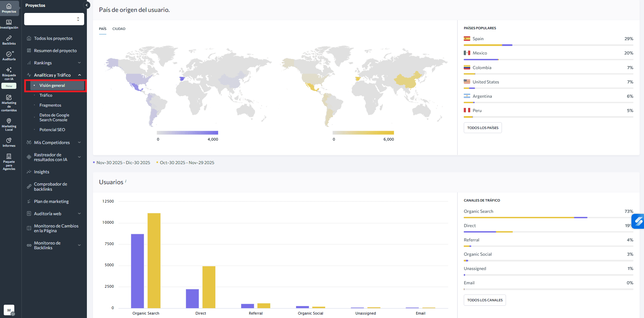The width and height of the screenshot is (644, 318).
Task: Open the project selector dropdown
Action: [54, 19]
